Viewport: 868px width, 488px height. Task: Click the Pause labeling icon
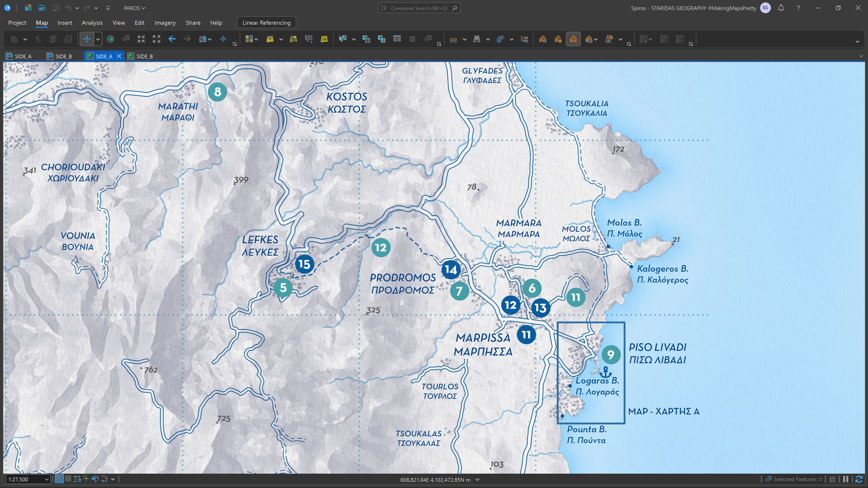[x=542, y=39]
